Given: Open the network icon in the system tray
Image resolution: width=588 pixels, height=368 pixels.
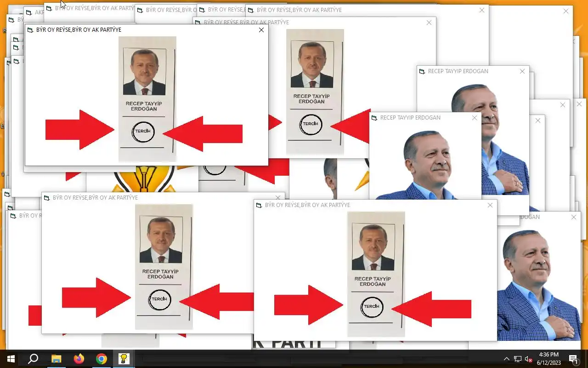Looking at the screenshot, I should tap(518, 359).
